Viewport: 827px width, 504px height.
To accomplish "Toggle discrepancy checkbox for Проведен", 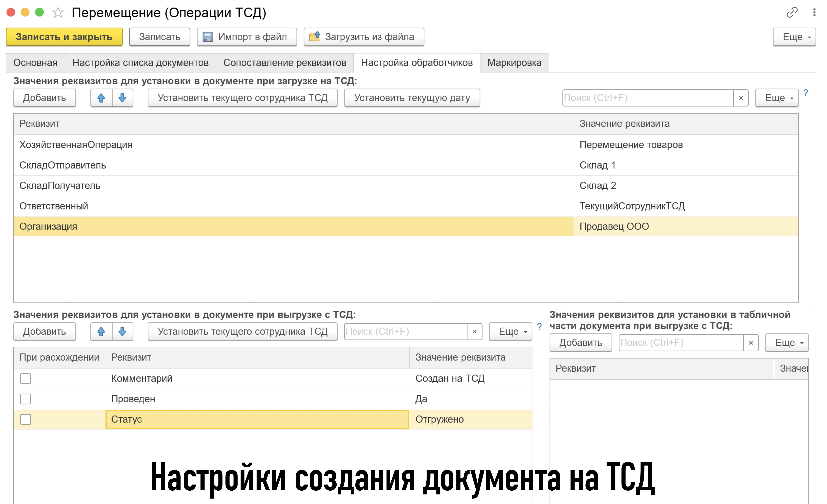I will (26, 399).
